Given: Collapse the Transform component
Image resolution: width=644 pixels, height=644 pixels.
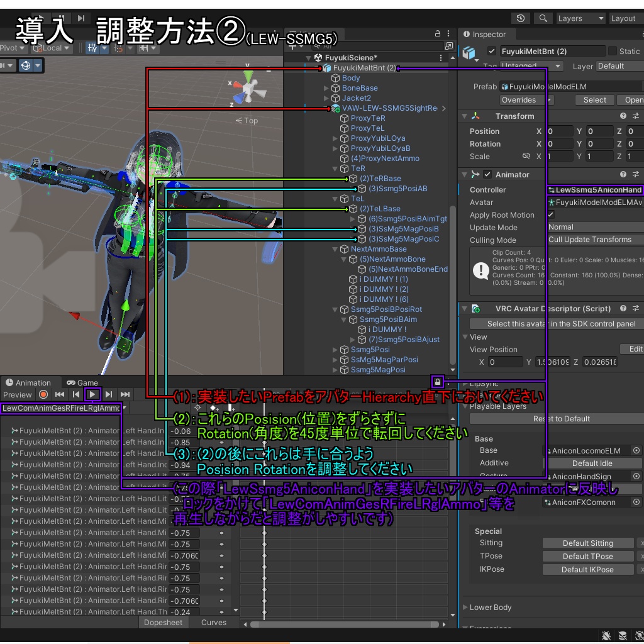Looking at the screenshot, I should 465,116.
